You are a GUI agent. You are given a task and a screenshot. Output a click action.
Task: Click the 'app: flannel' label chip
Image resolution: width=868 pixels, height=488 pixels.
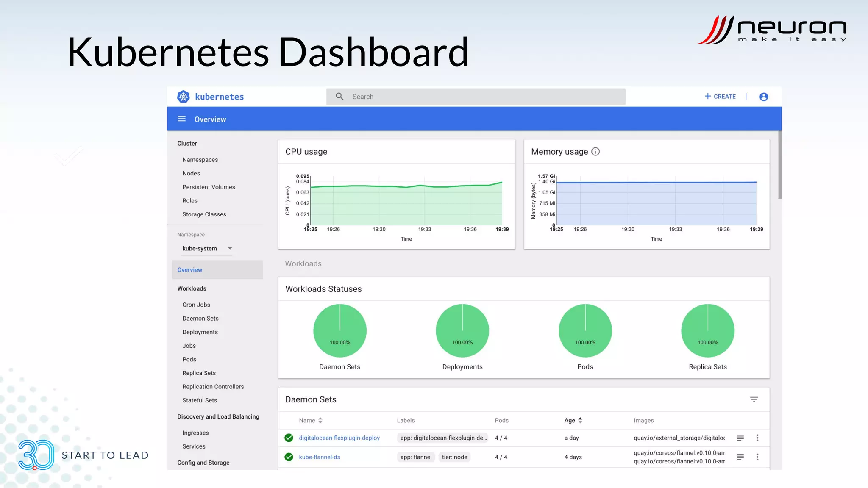pos(416,457)
